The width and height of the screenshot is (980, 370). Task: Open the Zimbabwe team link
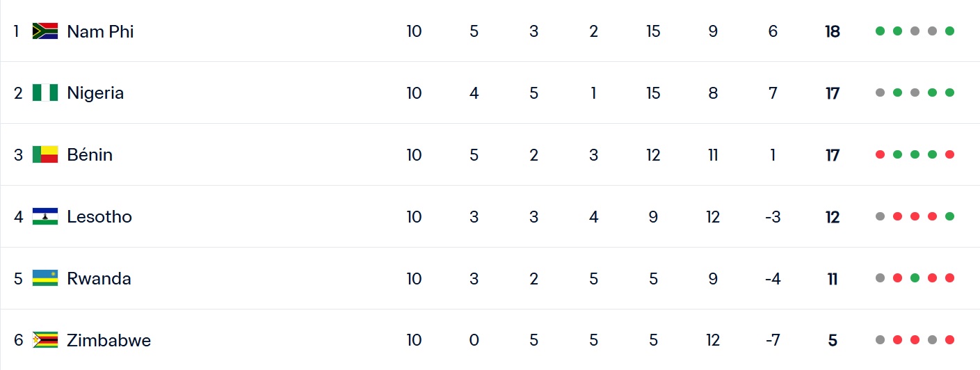pyautogui.click(x=109, y=340)
